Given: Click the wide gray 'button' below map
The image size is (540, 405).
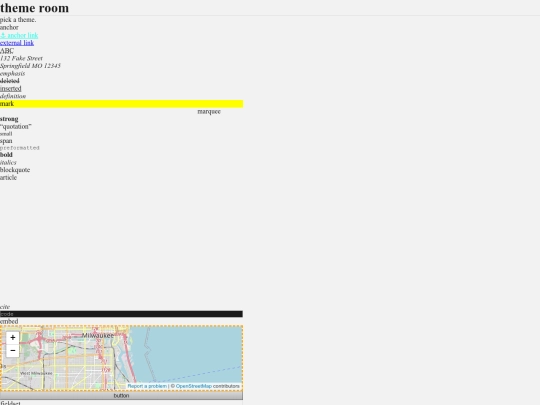Looking at the screenshot, I should pos(121,396).
